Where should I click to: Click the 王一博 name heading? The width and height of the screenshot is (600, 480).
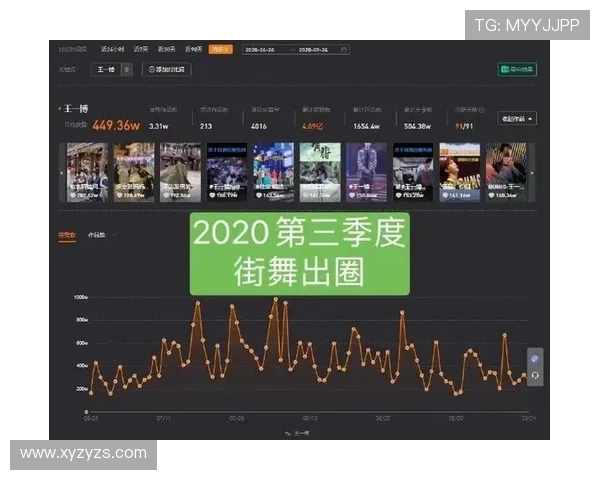[76, 109]
